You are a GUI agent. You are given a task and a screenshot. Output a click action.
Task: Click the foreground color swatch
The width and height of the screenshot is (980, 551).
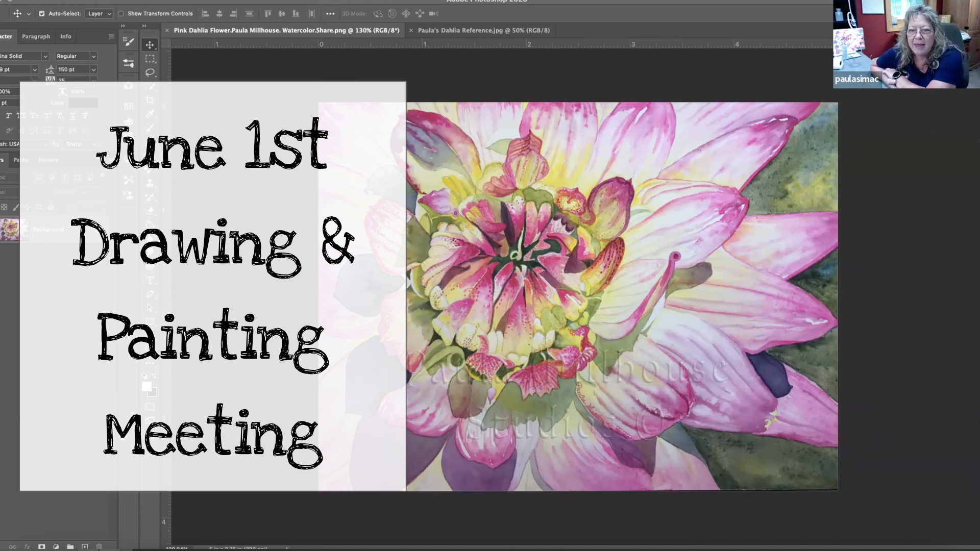146,386
